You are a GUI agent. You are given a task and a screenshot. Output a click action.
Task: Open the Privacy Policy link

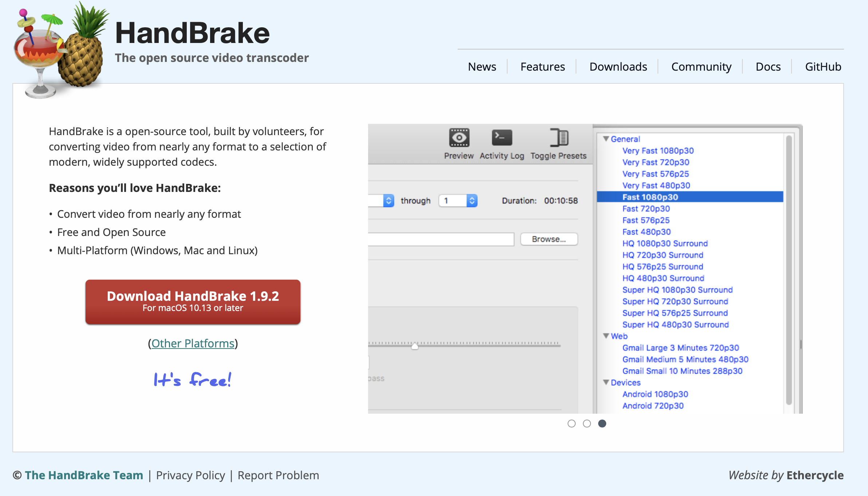190,475
